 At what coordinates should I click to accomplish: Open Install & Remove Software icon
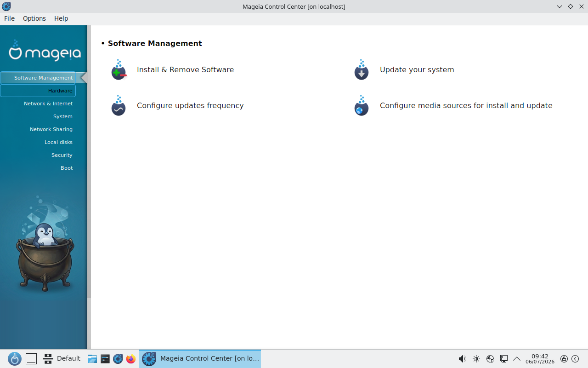119,70
